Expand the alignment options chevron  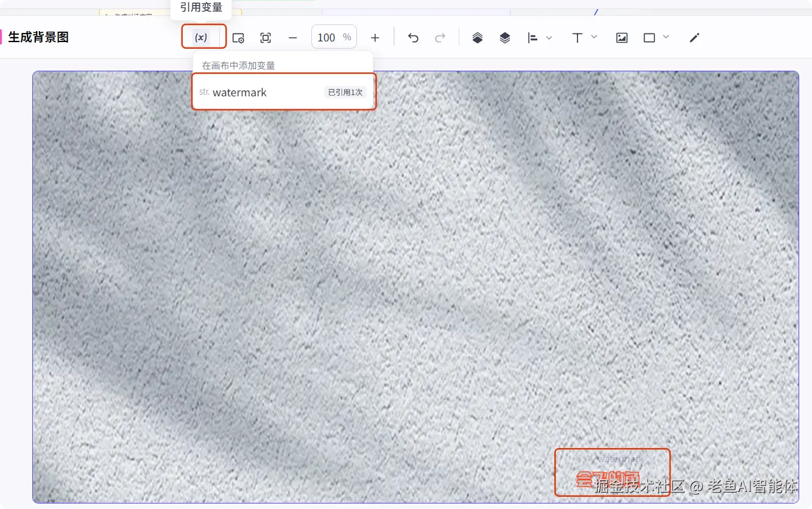549,38
